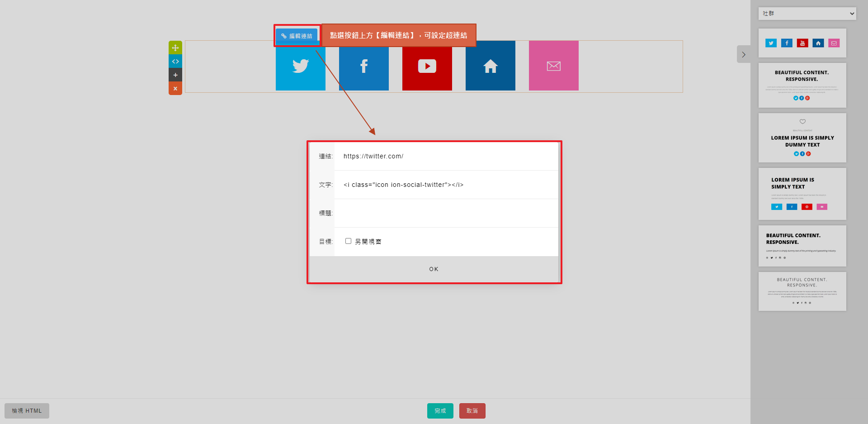Screen dimensions: 868x424
Task: Delete block with the orange X icon
Action: (x=175, y=88)
